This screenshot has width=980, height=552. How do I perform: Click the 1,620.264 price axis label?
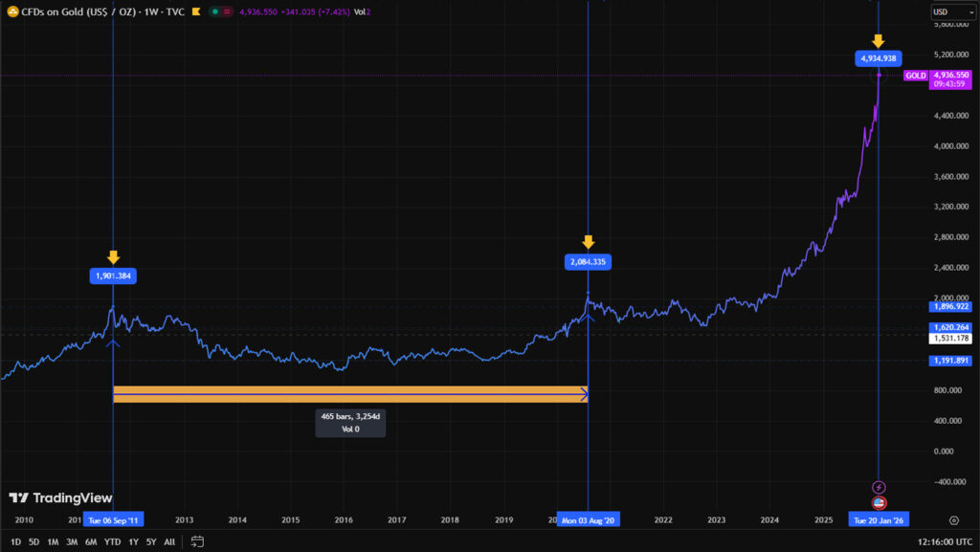click(x=950, y=327)
